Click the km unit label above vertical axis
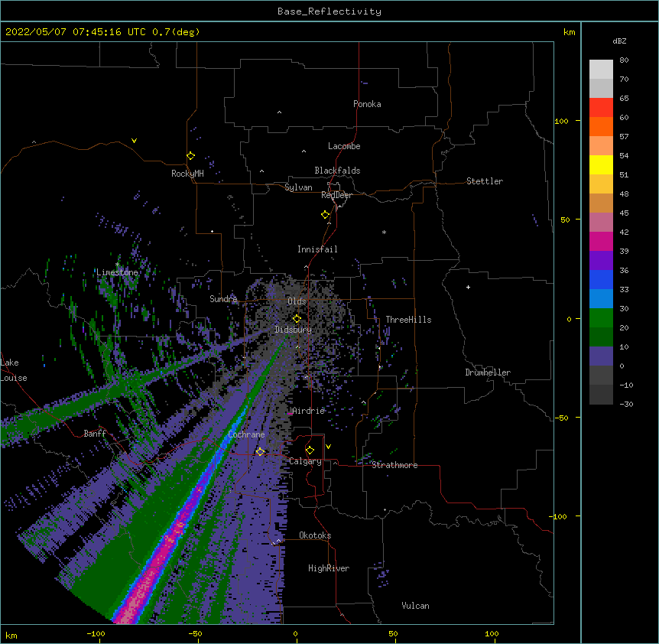Screen dimensions: 659x644 (x=569, y=32)
